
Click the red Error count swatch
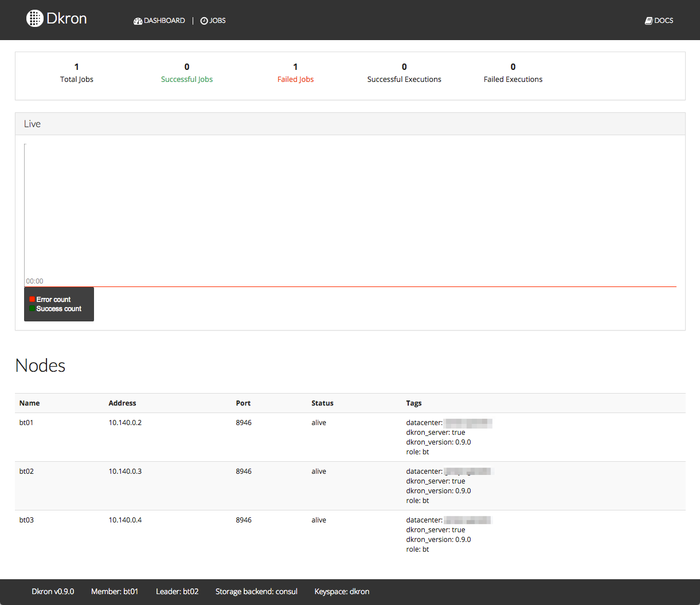[32, 300]
